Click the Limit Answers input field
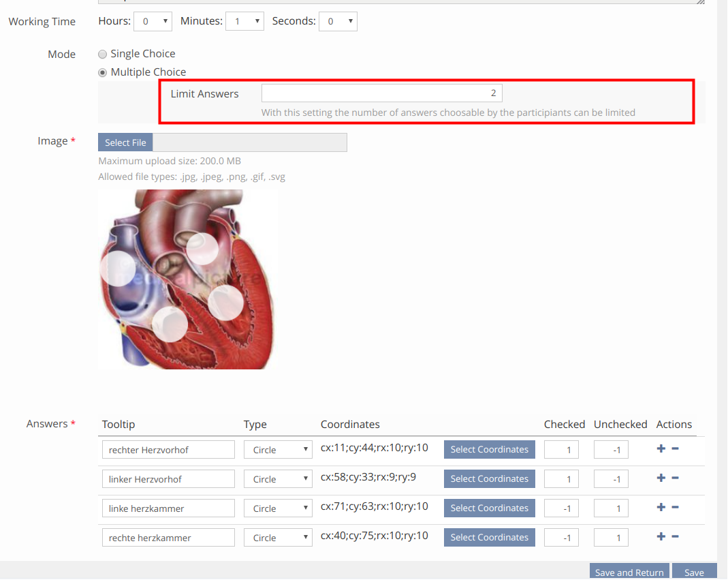Screen dimensions: 728x580 (381, 93)
